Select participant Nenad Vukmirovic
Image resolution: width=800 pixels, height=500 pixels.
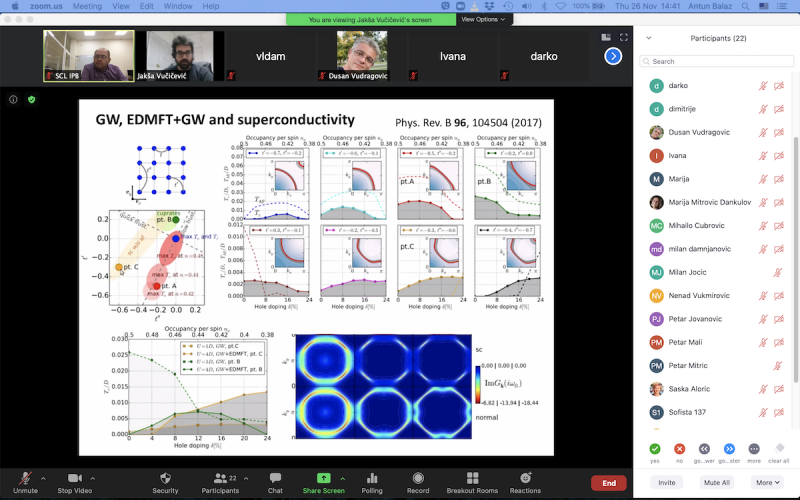[716, 295]
